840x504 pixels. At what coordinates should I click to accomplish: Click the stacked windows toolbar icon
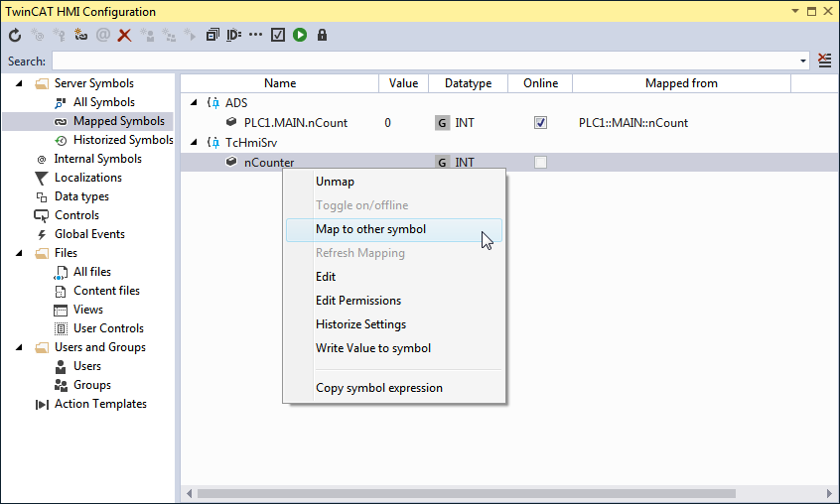[x=212, y=36]
